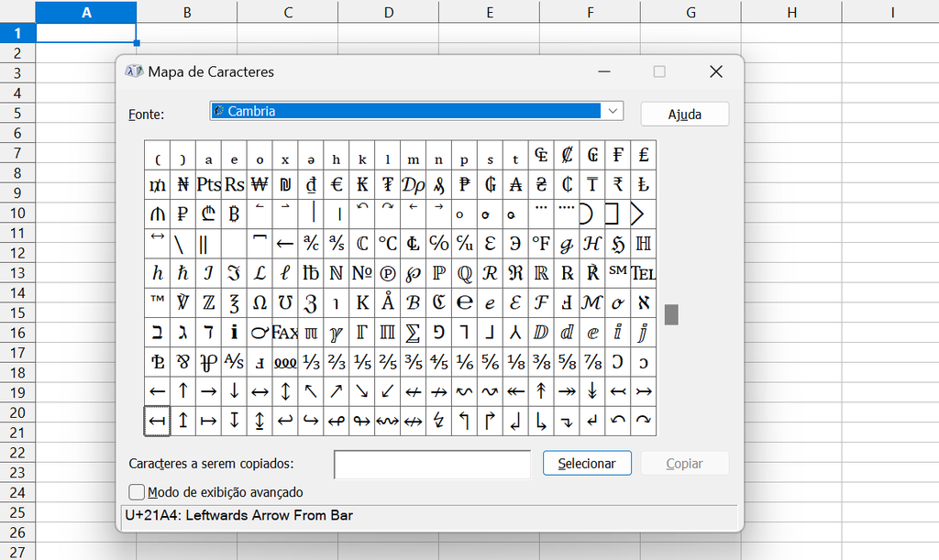This screenshot has height=560, width=939.
Task: Select the highlighted leftwards arrow from bar
Action: [x=158, y=422]
